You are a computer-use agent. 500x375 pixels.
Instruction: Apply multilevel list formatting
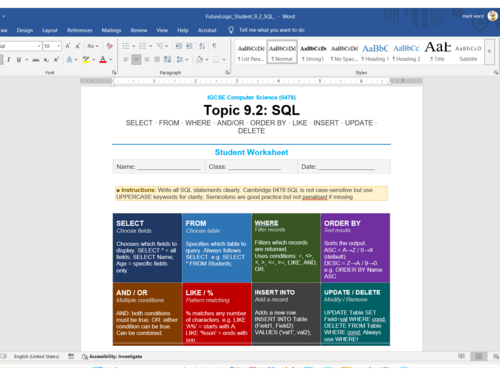pyautogui.click(x=160, y=46)
